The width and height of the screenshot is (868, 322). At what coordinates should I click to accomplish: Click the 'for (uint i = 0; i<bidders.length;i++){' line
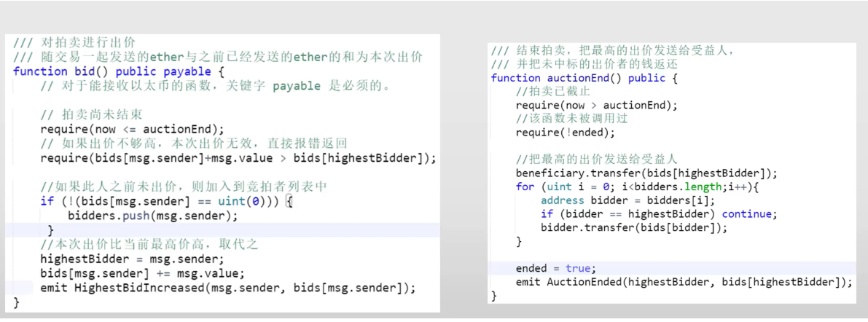pyautogui.click(x=637, y=186)
